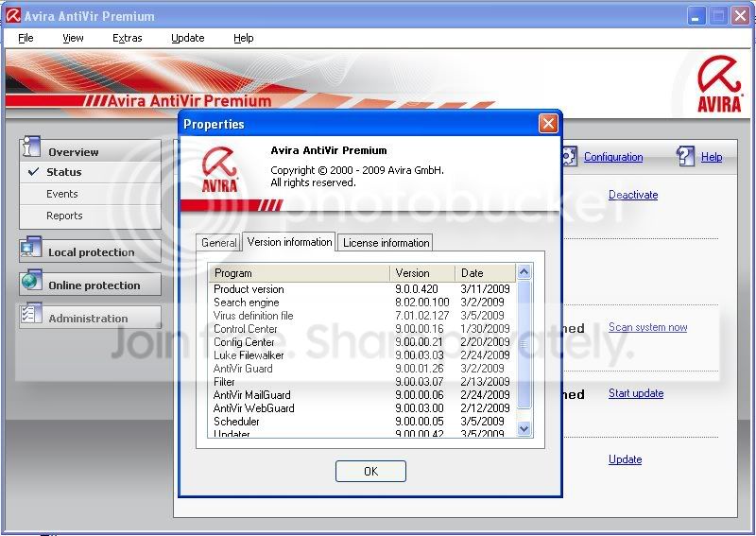This screenshot has width=756, height=536.
Task: Click the version list scrollbar thumb
Action: 524,344
